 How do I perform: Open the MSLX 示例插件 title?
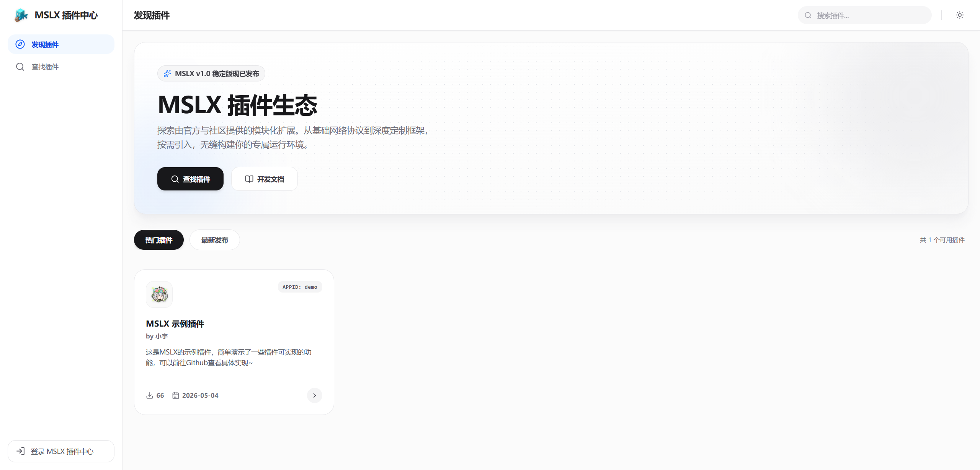coord(175,324)
